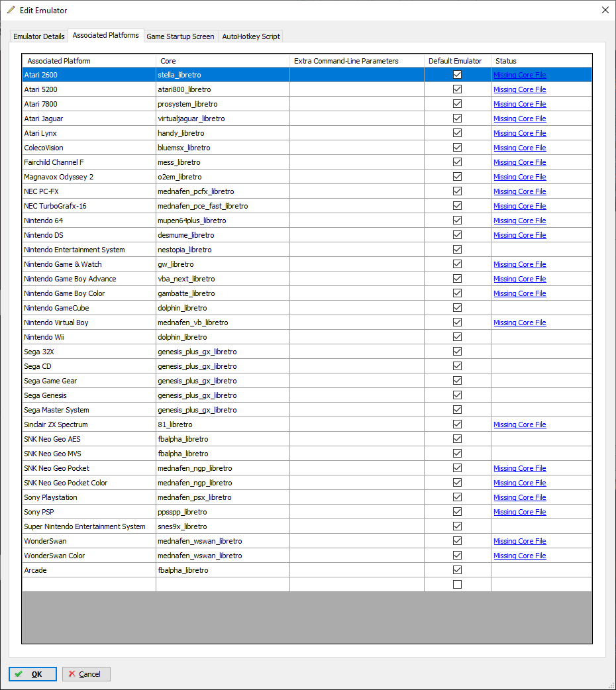616x690 pixels.
Task: Open the Game Startup Screen tab
Action: click(x=180, y=36)
